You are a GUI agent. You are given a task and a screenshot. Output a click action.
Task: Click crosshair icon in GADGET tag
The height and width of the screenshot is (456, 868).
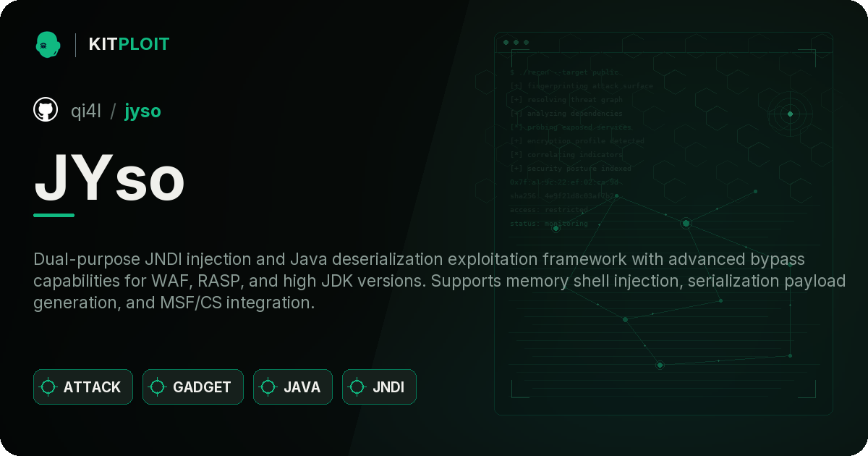[158, 387]
